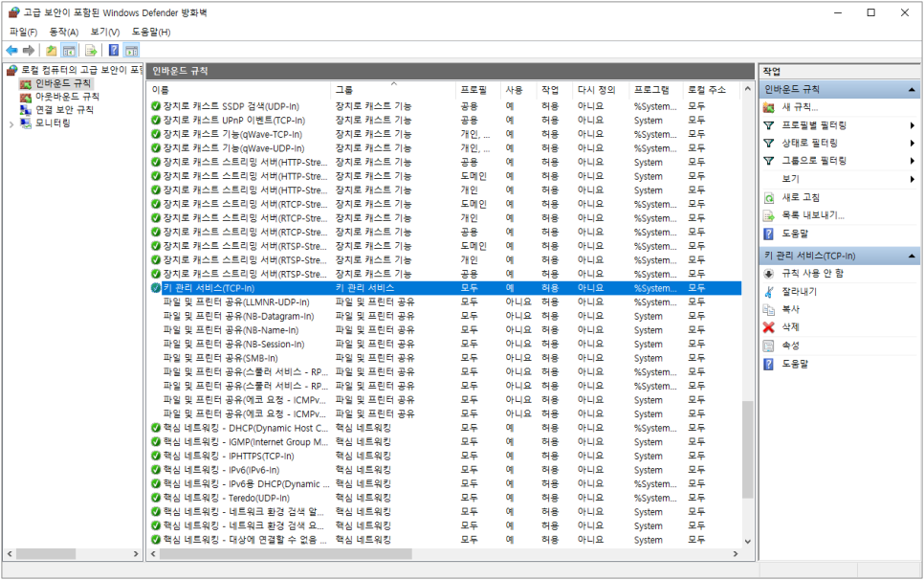Toggle the show/hide console tree toolbar icon
Screen dimensions: 924x580
click(x=69, y=51)
